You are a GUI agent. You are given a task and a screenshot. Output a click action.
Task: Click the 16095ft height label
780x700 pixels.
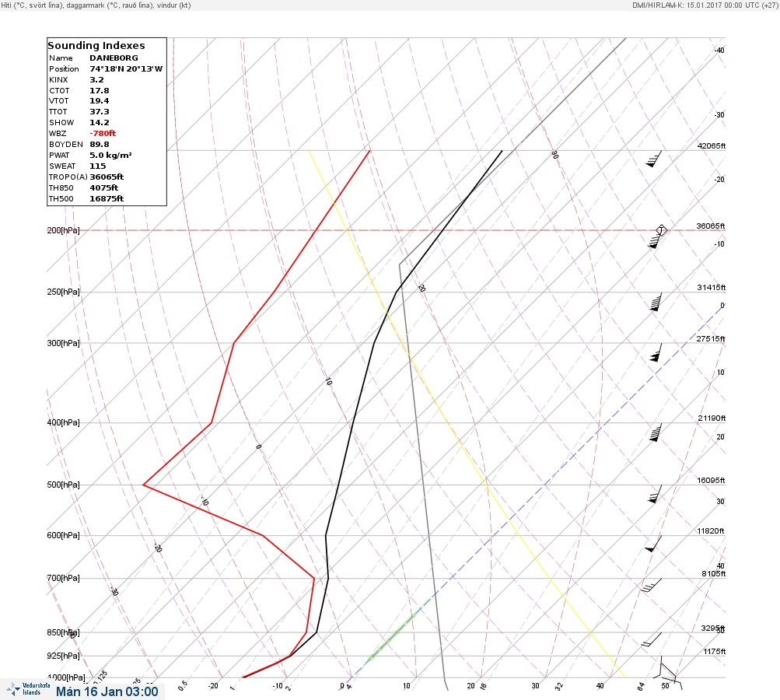click(x=711, y=480)
